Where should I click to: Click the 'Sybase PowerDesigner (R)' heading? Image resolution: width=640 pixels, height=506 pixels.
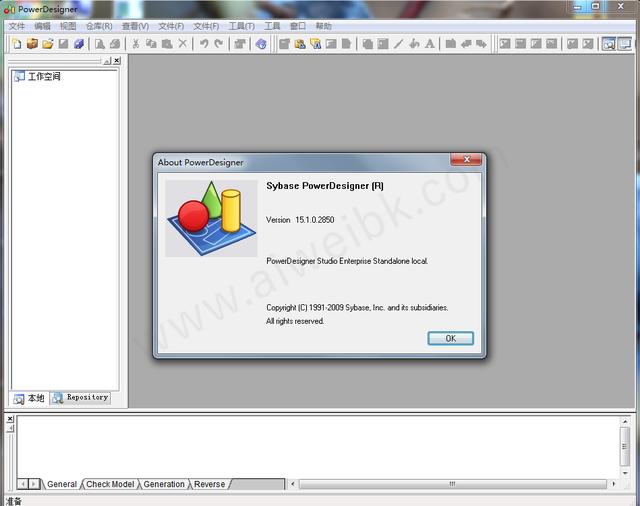[325, 186]
